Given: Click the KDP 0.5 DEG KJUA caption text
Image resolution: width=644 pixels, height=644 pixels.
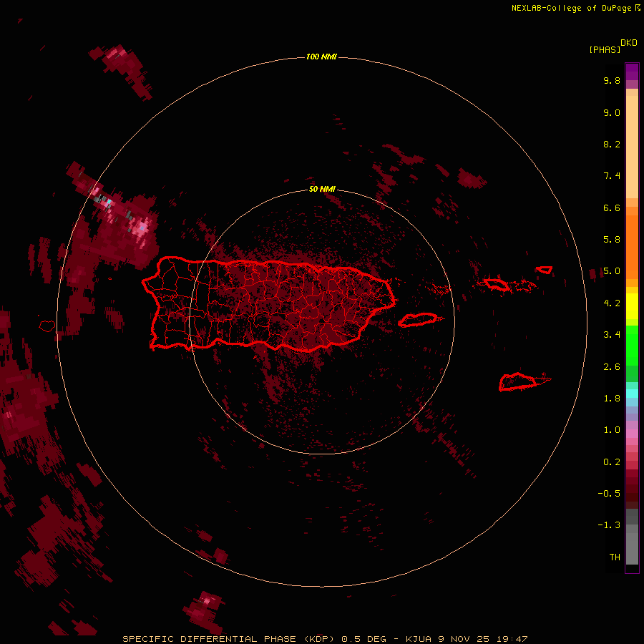Looking at the screenshot, I should click(325, 639).
